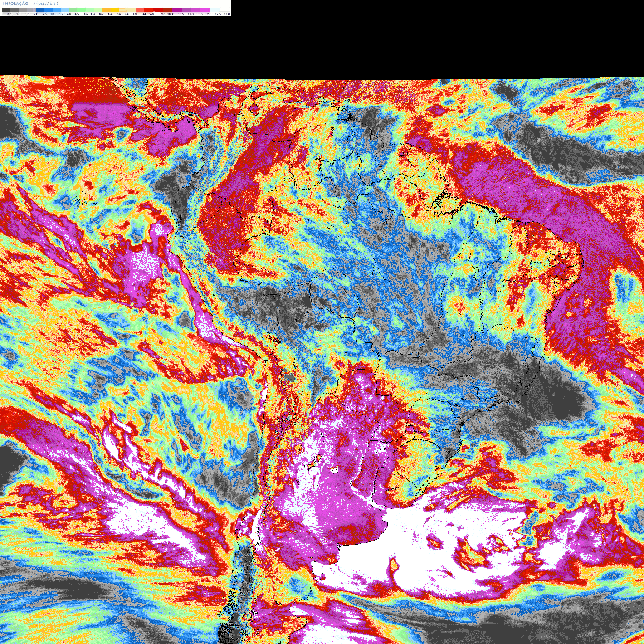
Task: Select the white legend swatch above 13.0
Action: [225, 10]
